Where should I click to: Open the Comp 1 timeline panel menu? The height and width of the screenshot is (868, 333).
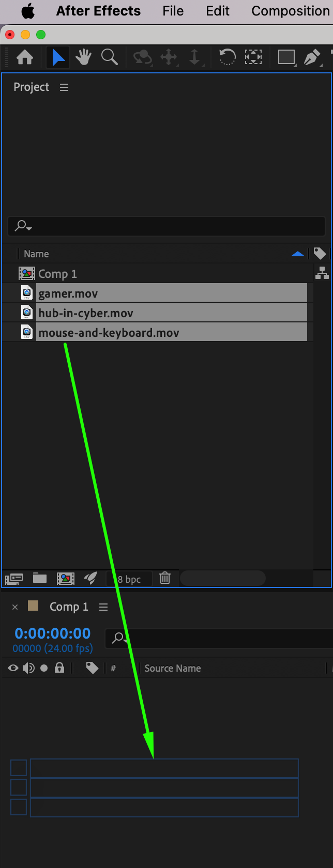coord(103,607)
